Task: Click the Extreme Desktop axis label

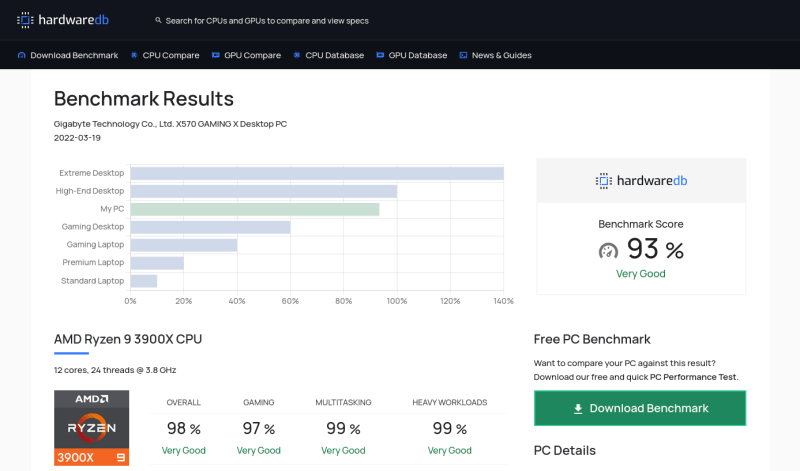Action: tap(91, 173)
